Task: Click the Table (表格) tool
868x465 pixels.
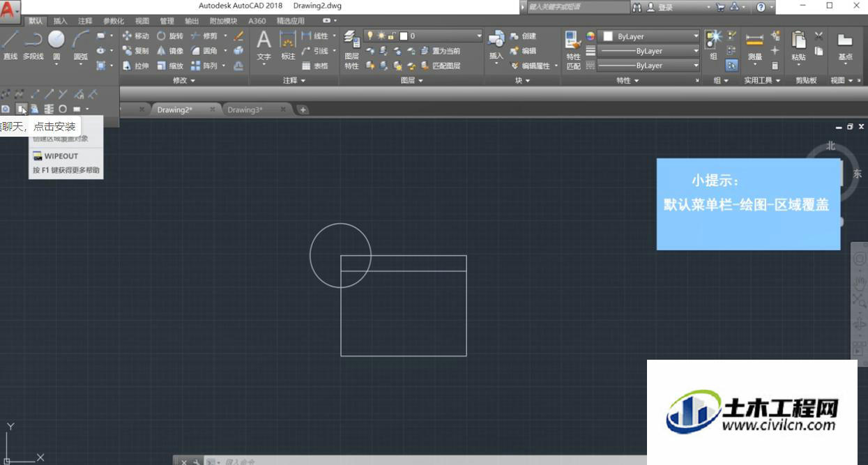Action: pyautogui.click(x=315, y=66)
